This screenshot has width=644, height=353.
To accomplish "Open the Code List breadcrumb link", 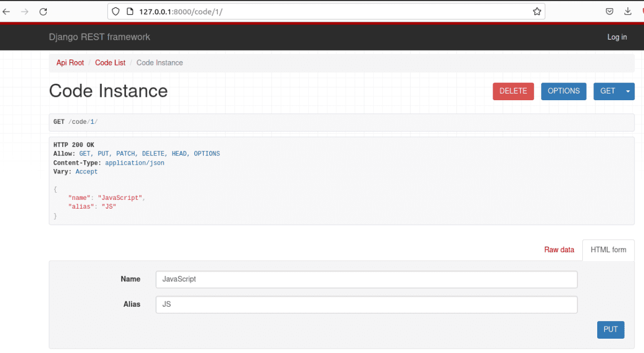I will click(110, 62).
